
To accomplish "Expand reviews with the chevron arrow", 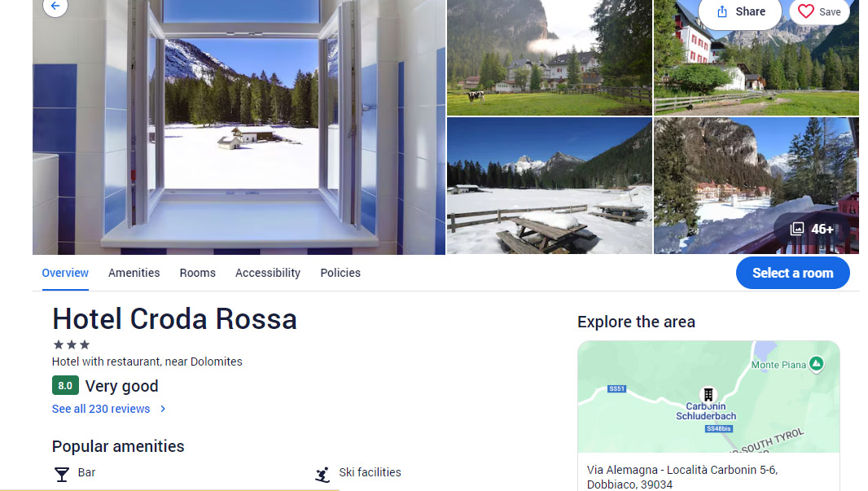I will pos(163,409).
